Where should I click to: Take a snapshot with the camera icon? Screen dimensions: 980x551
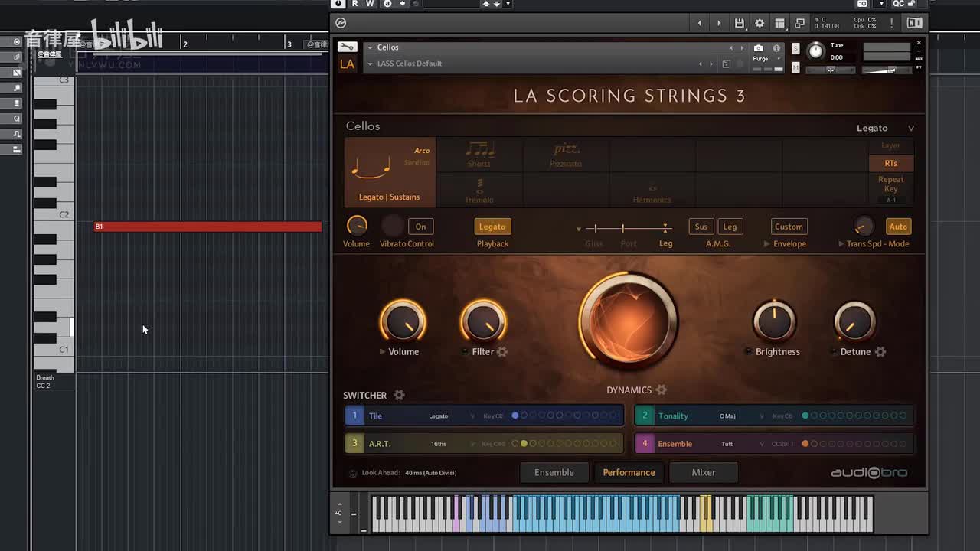[758, 48]
